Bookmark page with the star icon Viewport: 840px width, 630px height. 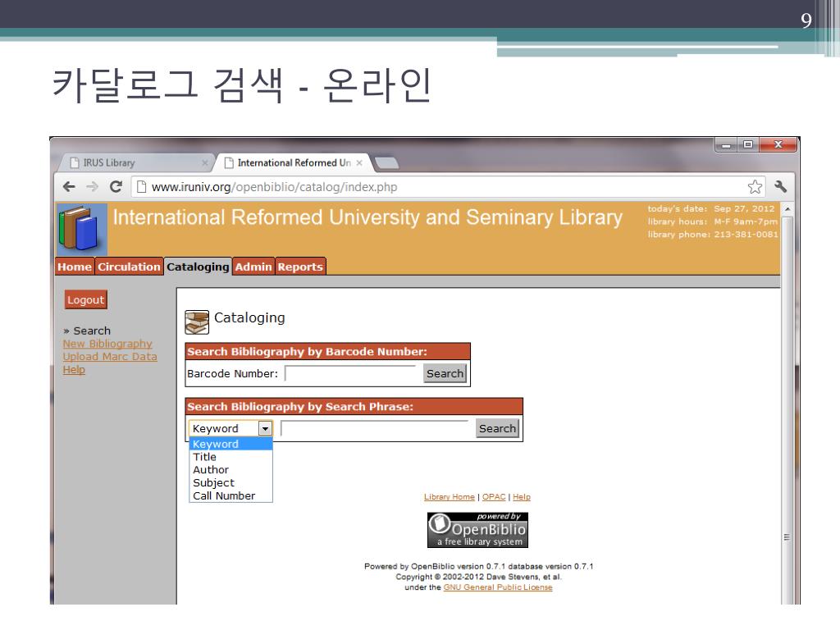tap(755, 186)
